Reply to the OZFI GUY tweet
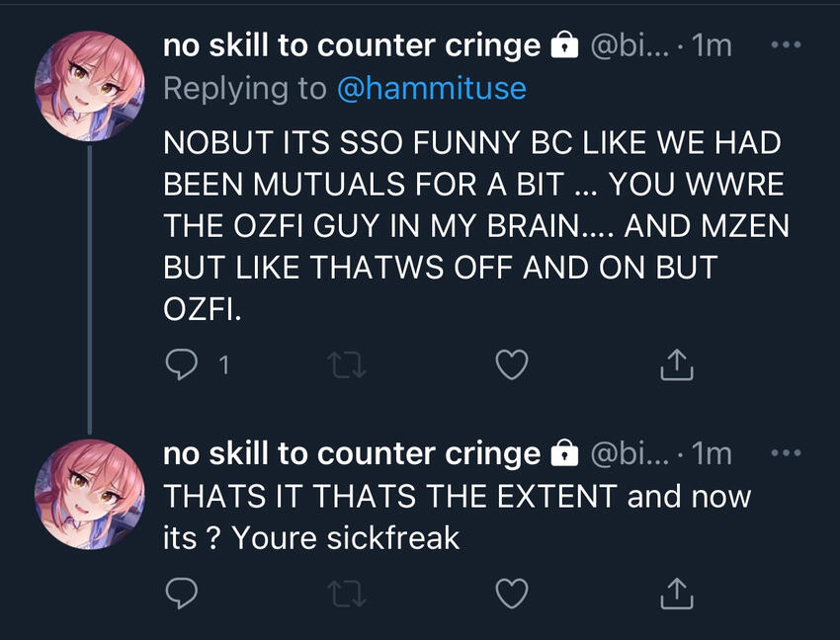This screenshot has width=840, height=640. (183, 365)
